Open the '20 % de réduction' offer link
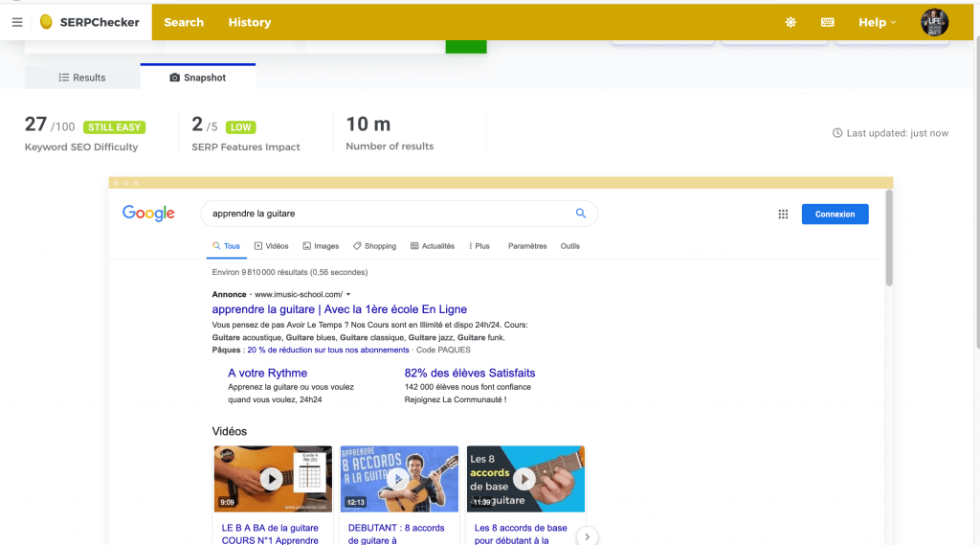 pos(328,351)
